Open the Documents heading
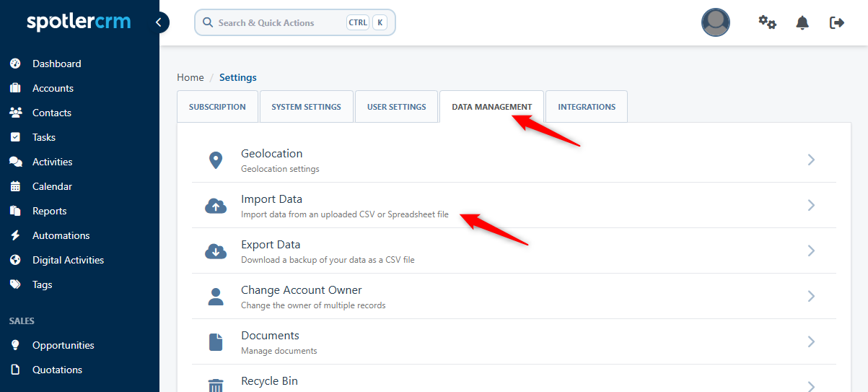Image resolution: width=868 pixels, height=392 pixels. pyautogui.click(x=270, y=335)
